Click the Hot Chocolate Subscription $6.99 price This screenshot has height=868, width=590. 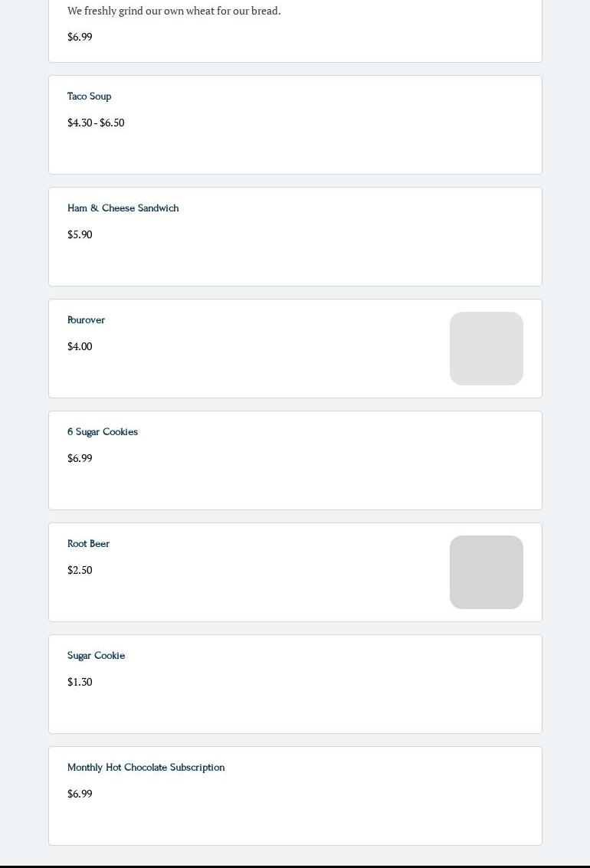coord(80,794)
